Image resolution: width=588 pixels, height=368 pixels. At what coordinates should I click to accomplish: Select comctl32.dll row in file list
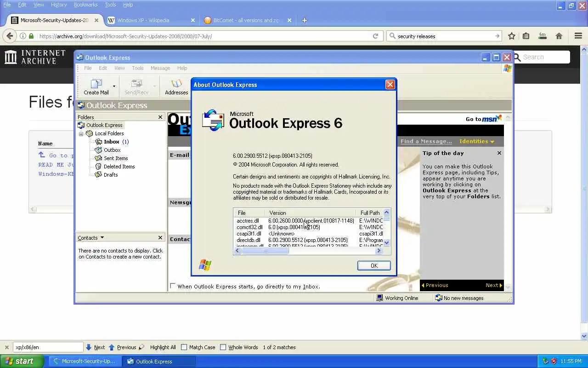pyautogui.click(x=308, y=227)
